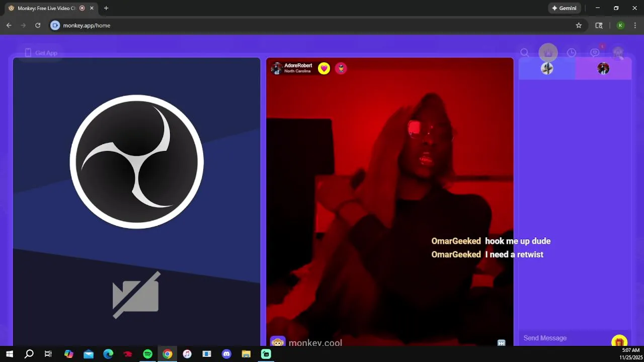Click the taskbar search icon
644x362 pixels.
(x=29, y=354)
